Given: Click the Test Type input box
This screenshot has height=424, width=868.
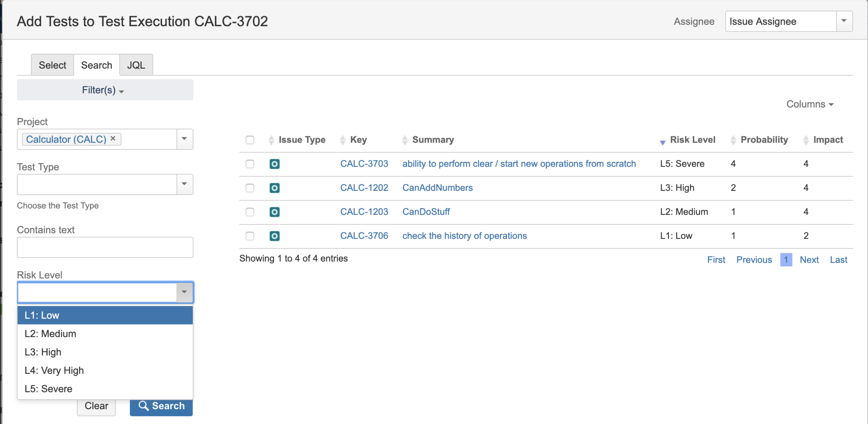Looking at the screenshot, I should point(97,184).
